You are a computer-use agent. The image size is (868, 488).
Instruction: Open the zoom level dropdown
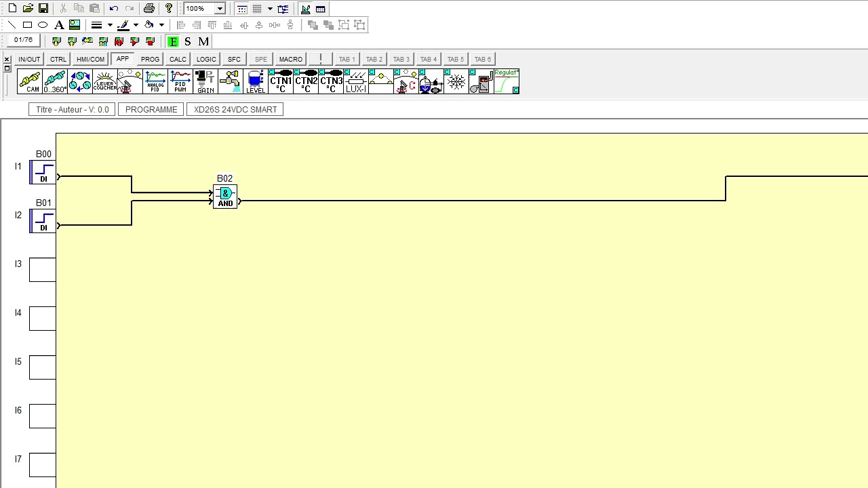pos(220,9)
